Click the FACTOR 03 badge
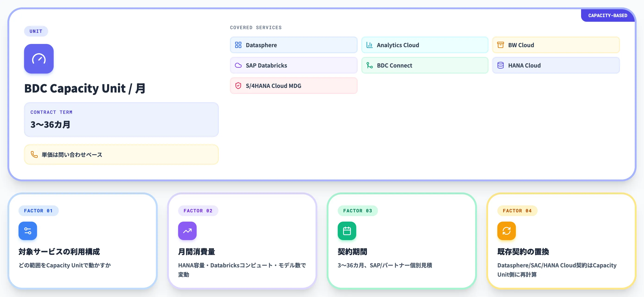The image size is (644, 297). click(357, 211)
